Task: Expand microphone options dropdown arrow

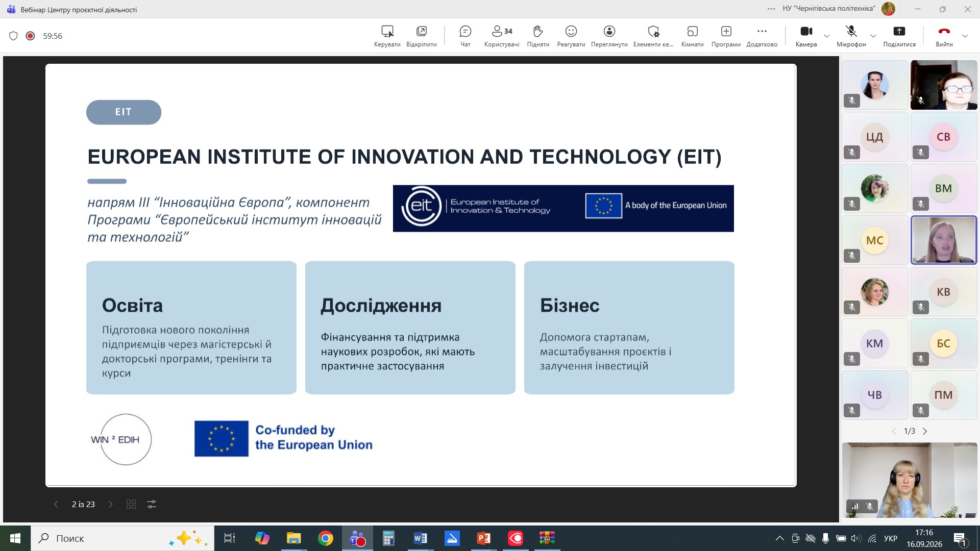Action: pyautogui.click(x=873, y=36)
